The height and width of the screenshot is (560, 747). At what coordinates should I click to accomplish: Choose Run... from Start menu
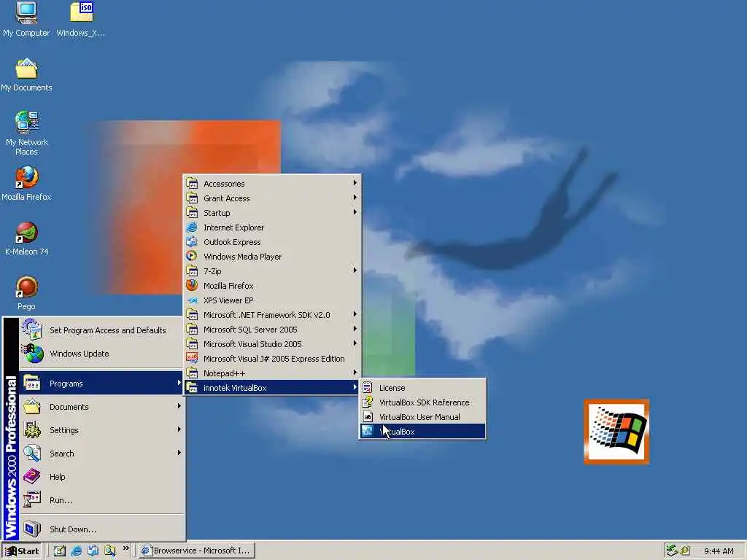[x=101, y=500]
